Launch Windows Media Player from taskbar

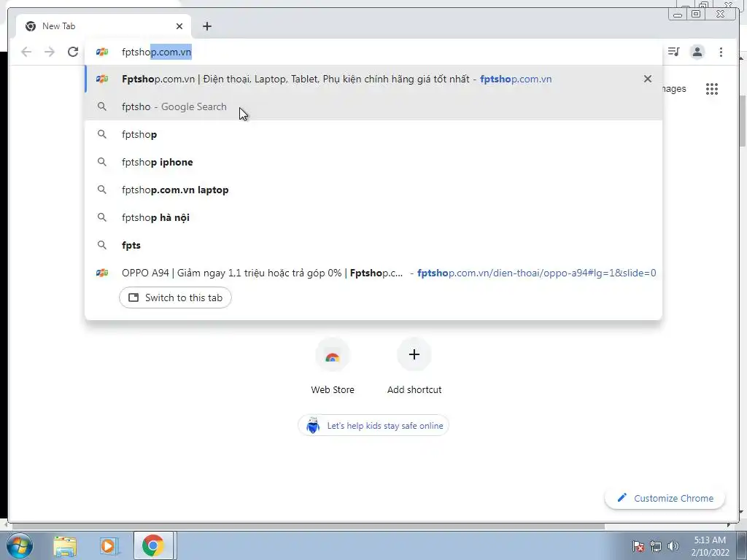pyautogui.click(x=109, y=546)
